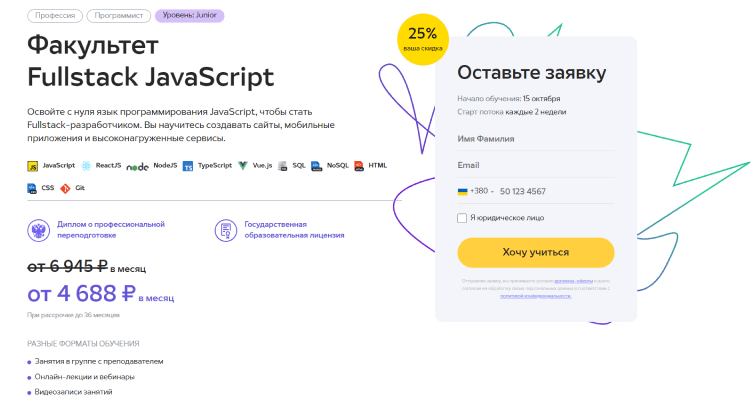Click the SQL database icon
This screenshot has width=752, height=400.
click(x=283, y=166)
